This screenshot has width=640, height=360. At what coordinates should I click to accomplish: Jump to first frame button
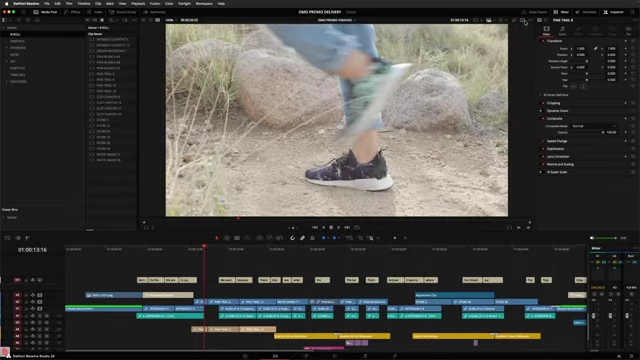tap(315, 227)
